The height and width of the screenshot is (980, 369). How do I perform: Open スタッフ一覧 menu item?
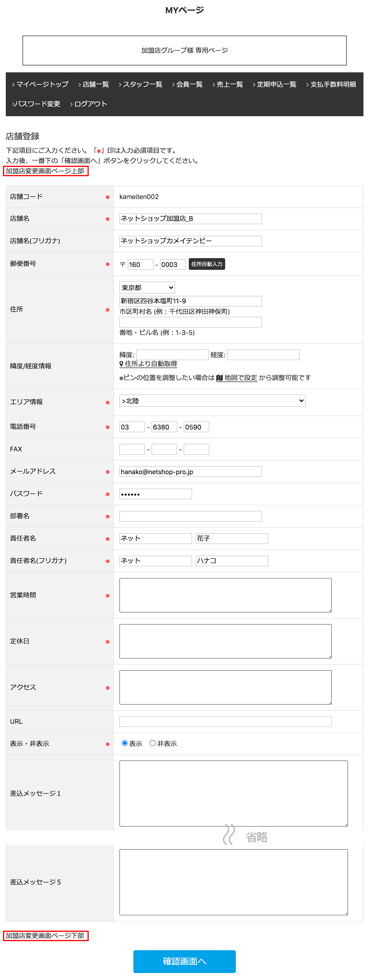pos(140,84)
